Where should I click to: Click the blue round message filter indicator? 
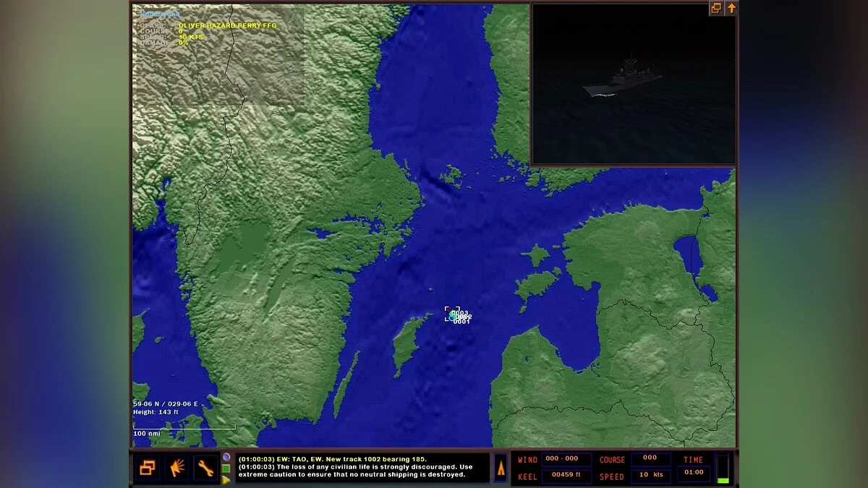pyautogui.click(x=226, y=458)
